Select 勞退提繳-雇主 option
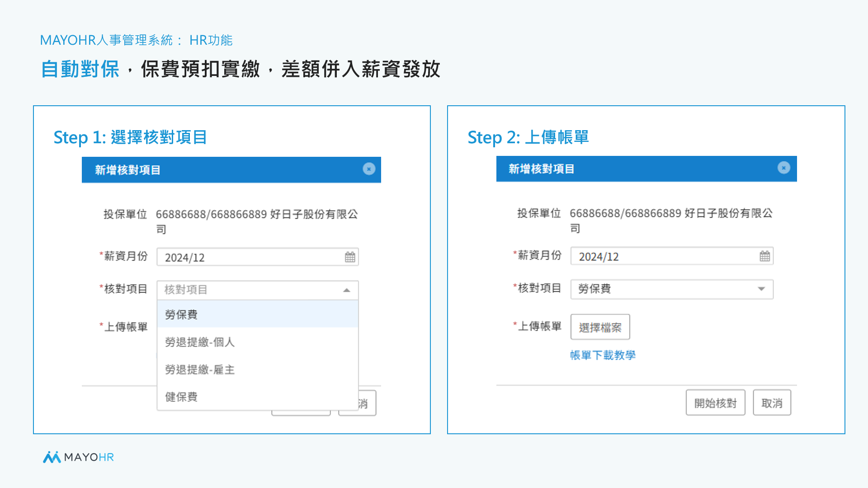The height and width of the screenshot is (488, 868). (258, 370)
